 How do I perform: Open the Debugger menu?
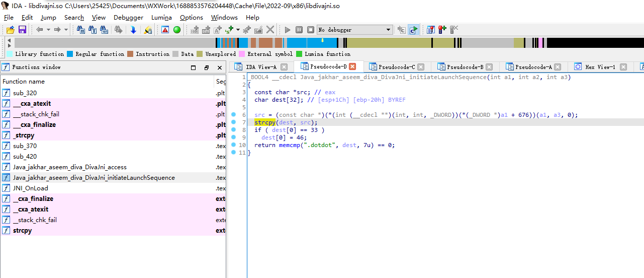(x=128, y=17)
